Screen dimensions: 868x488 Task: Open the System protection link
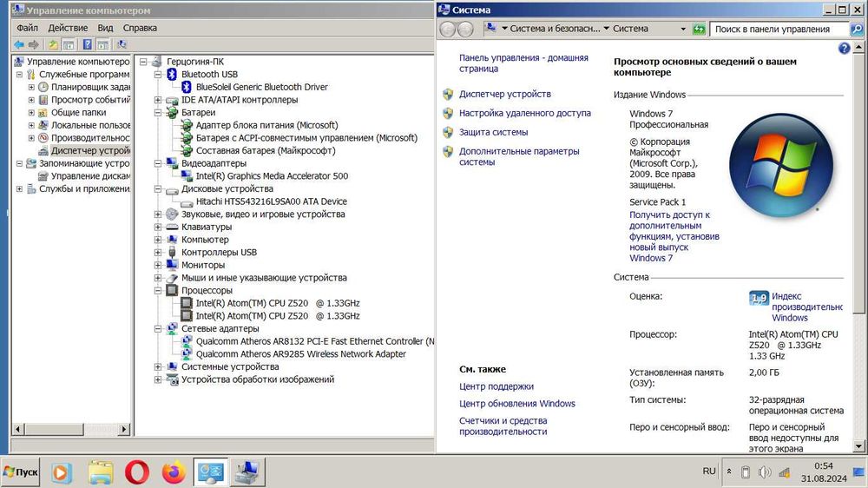[493, 132]
